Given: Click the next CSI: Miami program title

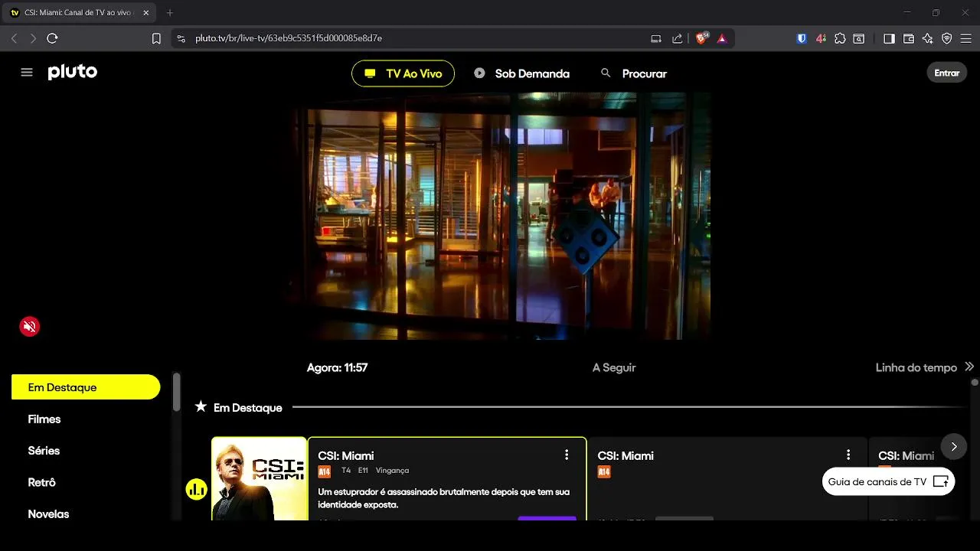Looking at the screenshot, I should 626,455.
